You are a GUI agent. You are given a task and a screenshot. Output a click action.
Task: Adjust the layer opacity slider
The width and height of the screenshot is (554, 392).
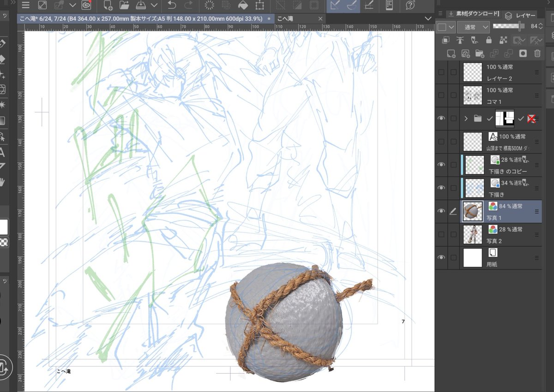[510, 26]
